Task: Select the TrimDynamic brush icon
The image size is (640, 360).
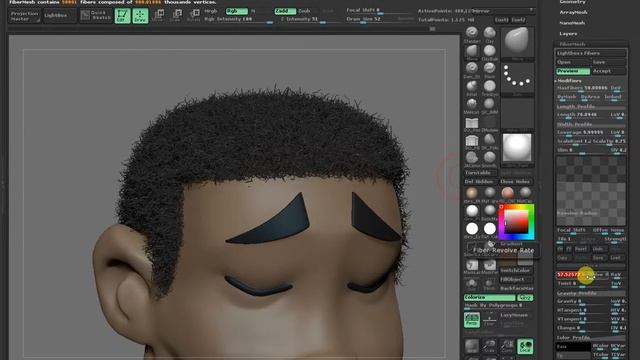Action: [x=489, y=88]
